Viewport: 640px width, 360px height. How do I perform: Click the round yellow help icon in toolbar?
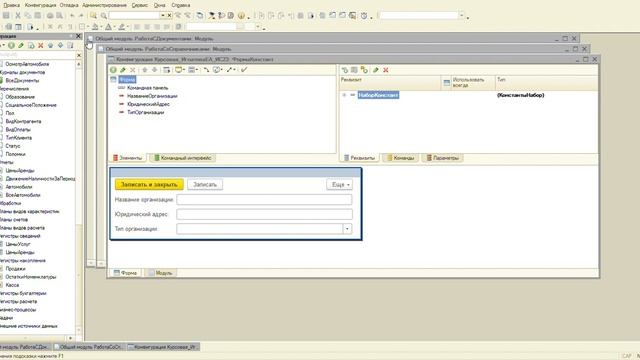(x=241, y=16)
